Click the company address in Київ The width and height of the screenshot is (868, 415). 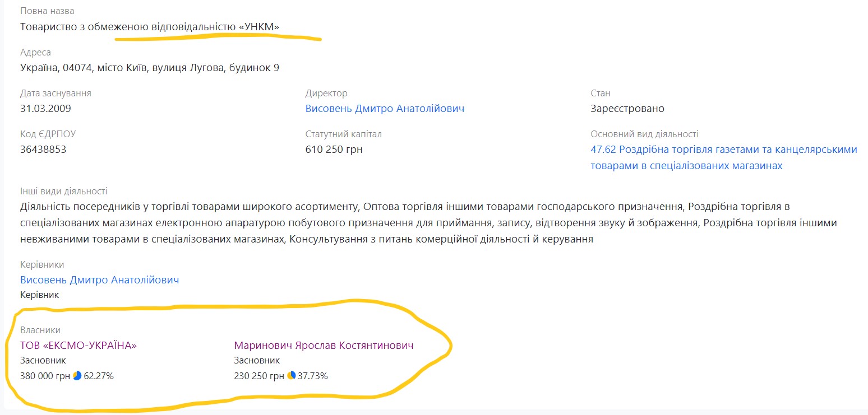[150, 68]
